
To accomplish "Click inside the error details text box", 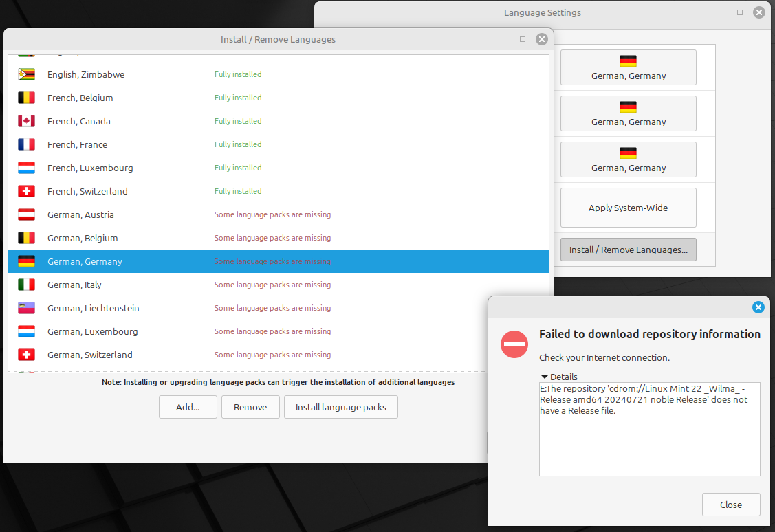I will click(x=649, y=440).
